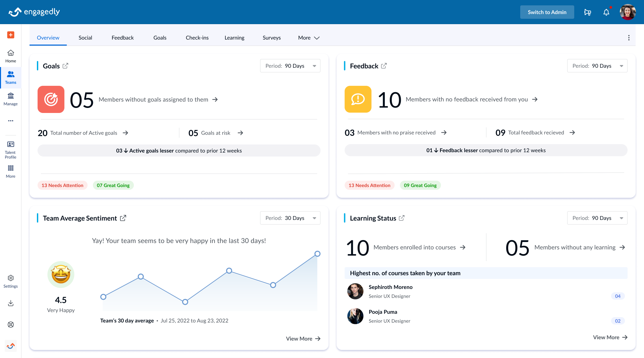The height and width of the screenshot is (358, 644).
Task: Click Switch to Admin button
Action: click(547, 12)
